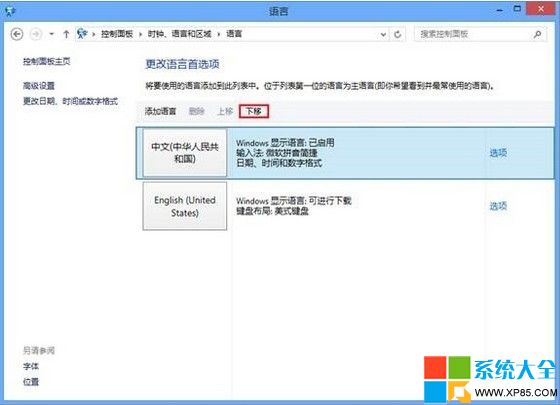Click the Forward navigation arrow

[36, 34]
